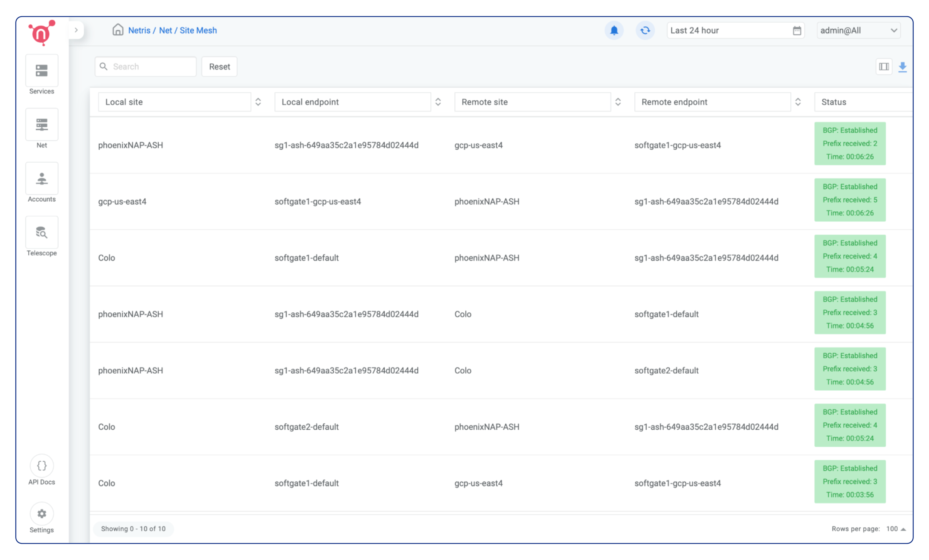929x560 pixels.
Task: Toggle column visibility options
Action: 884,66
